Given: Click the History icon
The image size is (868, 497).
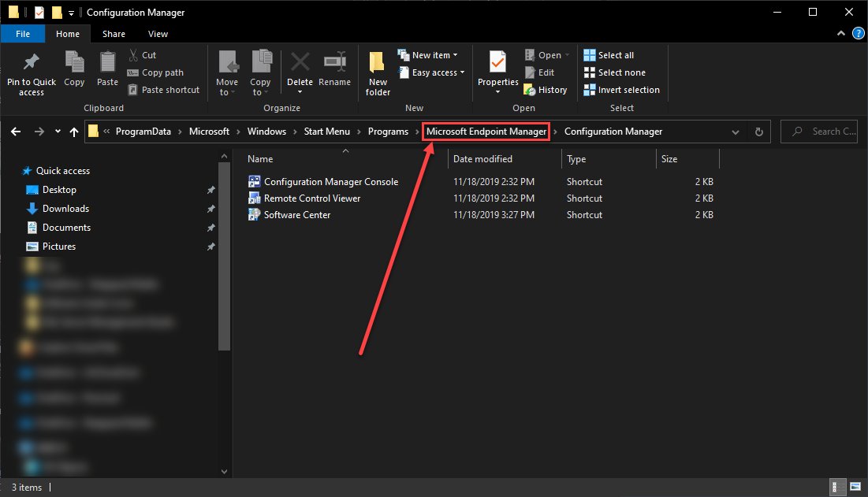Looking at the screenshot, I should (x=546, y=89).
